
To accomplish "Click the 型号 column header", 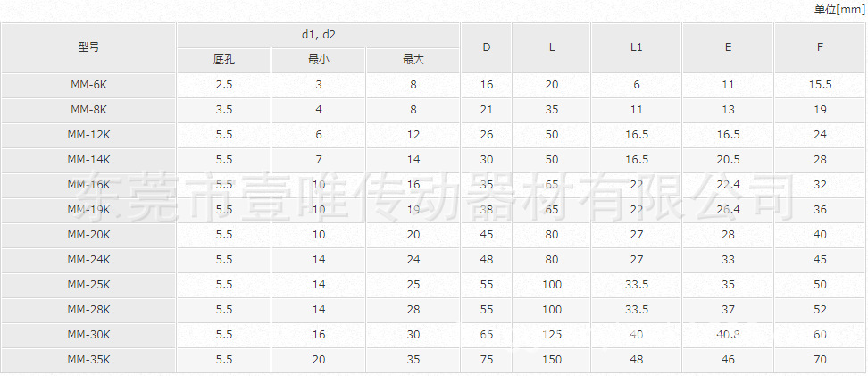I will click(x=88, y=47).
